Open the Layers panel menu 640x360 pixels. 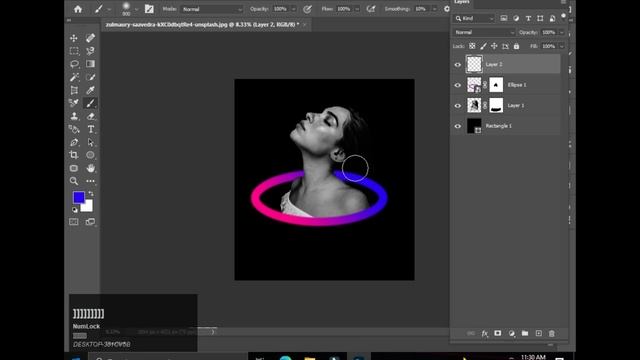click(x=563, y=2)
